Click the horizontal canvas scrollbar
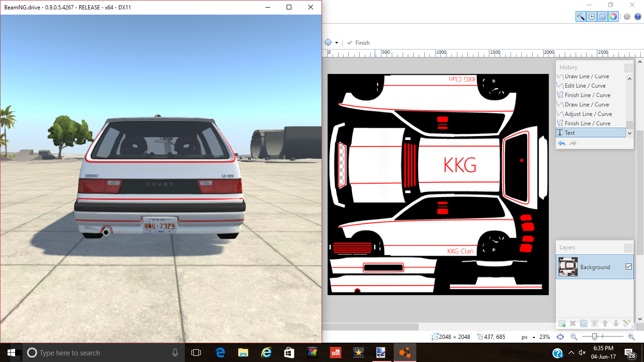 click(x=370, y=327)
